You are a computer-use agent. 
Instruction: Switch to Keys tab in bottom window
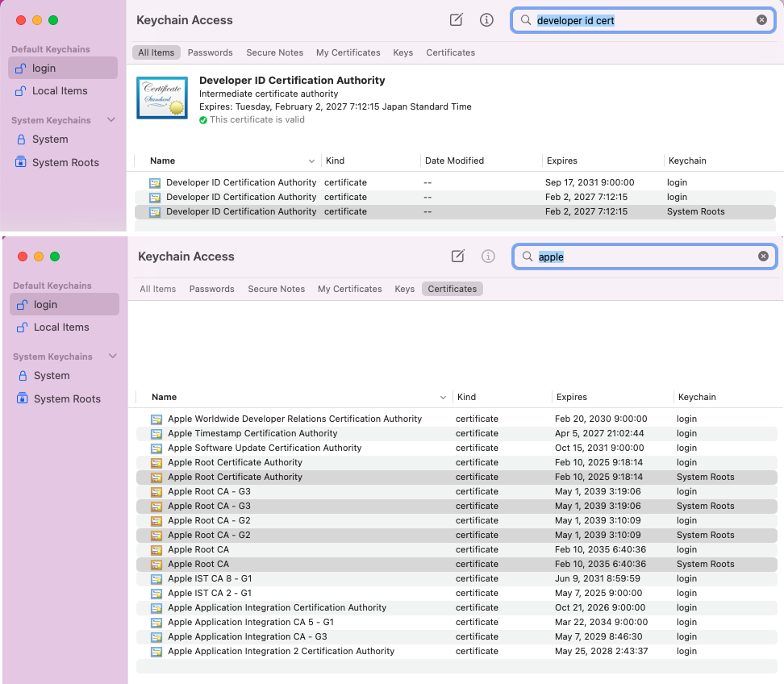point(404,289)
